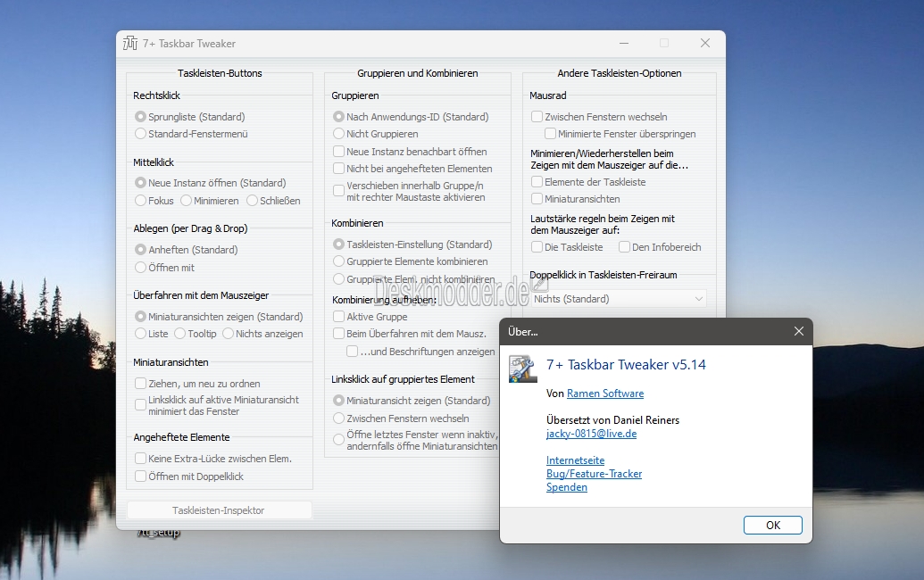Click the Übersetzt von Daniel Reiners text
This screenshot has height=580, width=924.
[612, 420]
